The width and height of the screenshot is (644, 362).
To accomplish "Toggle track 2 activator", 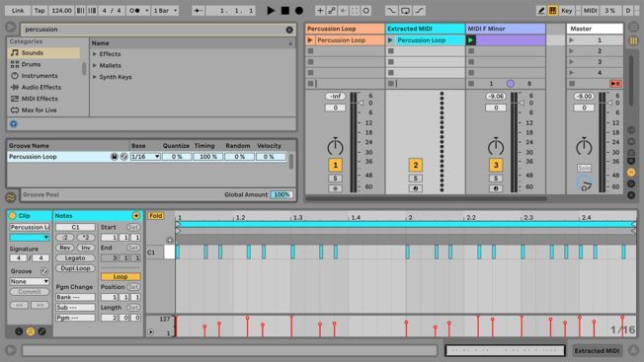I will [415, 165].
